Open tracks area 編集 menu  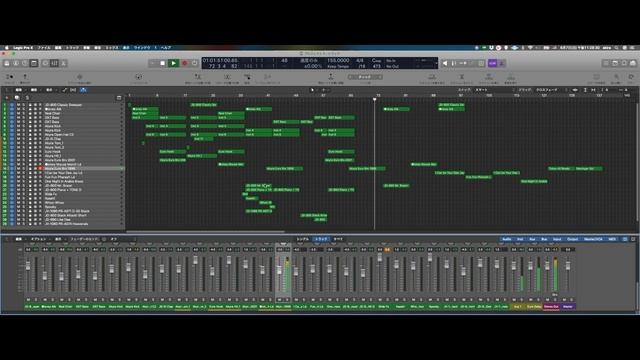[19, 90]
